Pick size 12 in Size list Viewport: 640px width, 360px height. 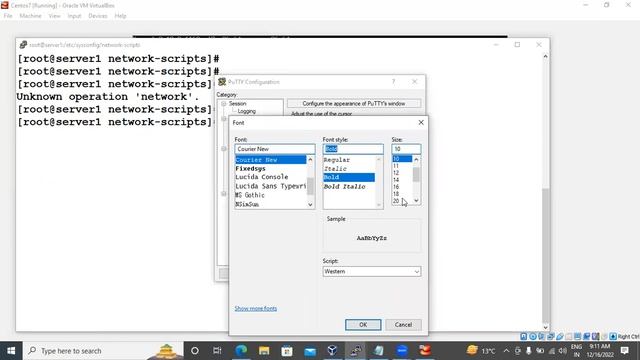pyautogui.click(x=402, y=173)
